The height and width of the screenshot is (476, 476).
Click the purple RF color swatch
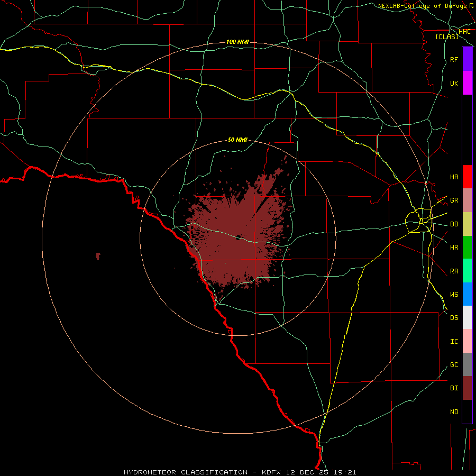tap(467, 59)
